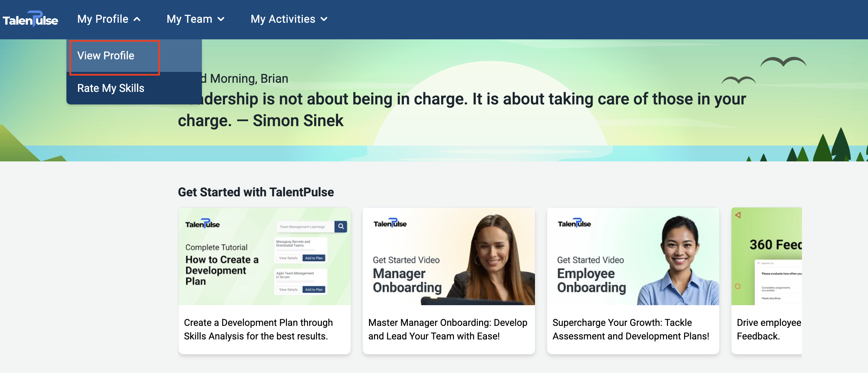
Task: Open the Manager Onboarding video thumbnail
Action: tap(449, 257)
